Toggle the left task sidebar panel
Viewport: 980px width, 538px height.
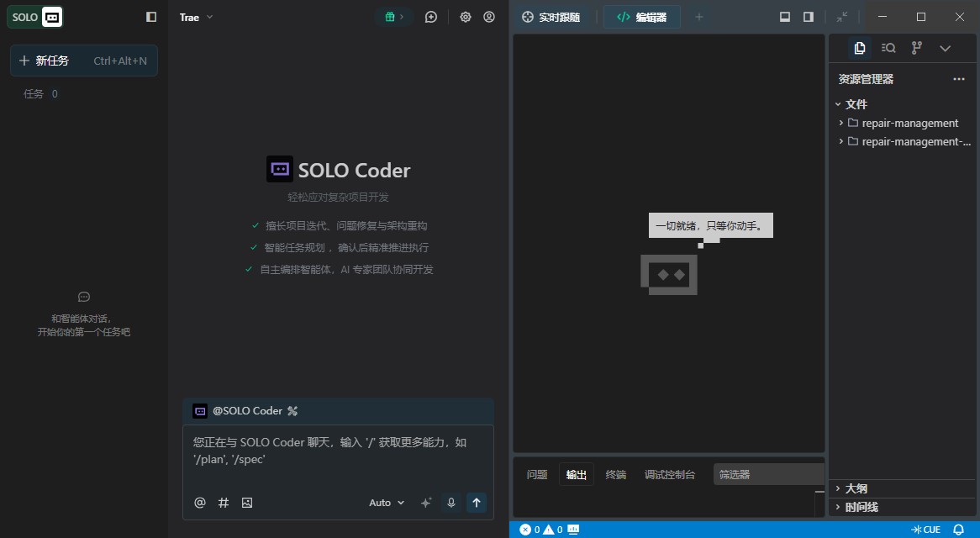151,17
